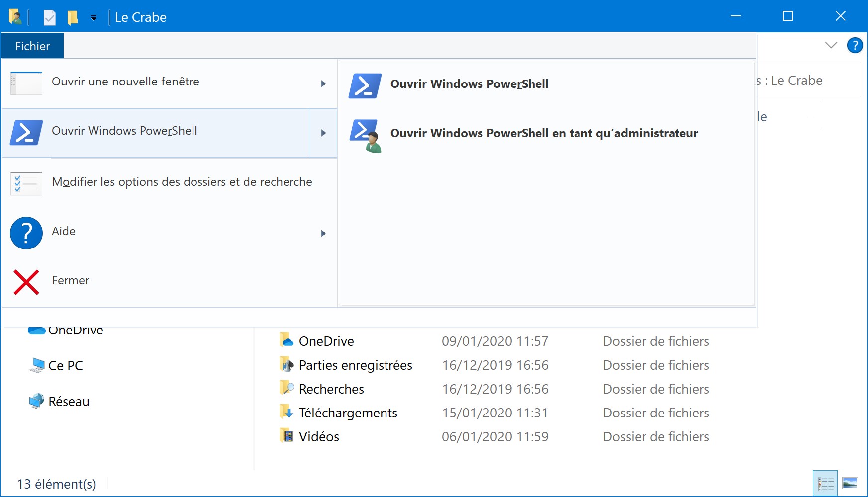The image size is (868, 497).
Task: Open the Fichier tab
Action: 32,46
